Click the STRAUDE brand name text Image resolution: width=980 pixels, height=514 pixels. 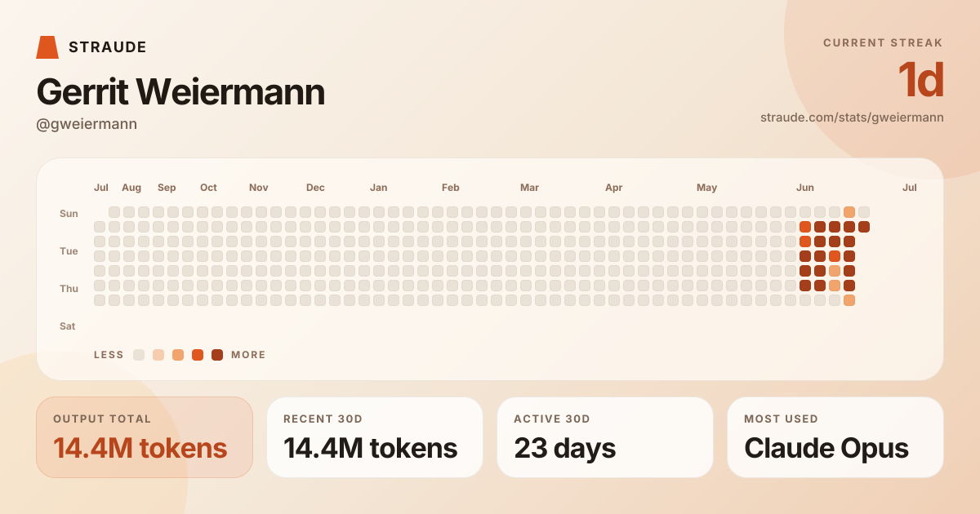[x=108, y=47]
